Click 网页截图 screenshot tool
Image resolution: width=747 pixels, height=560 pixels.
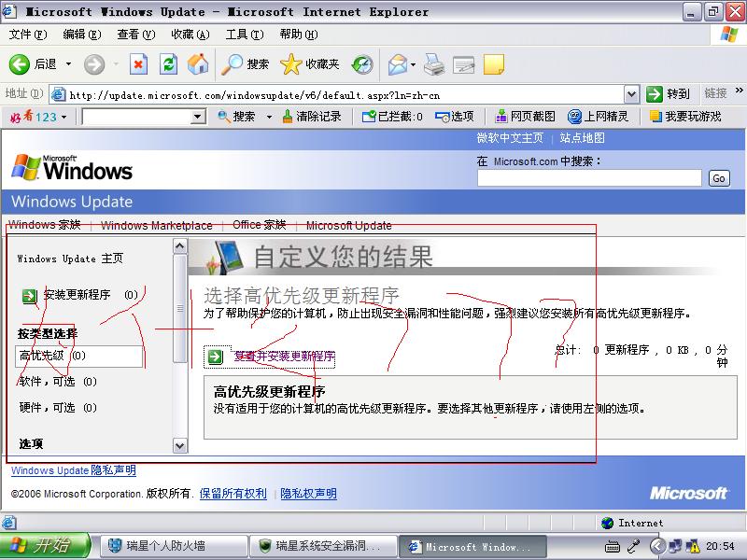tap(525, 116)
